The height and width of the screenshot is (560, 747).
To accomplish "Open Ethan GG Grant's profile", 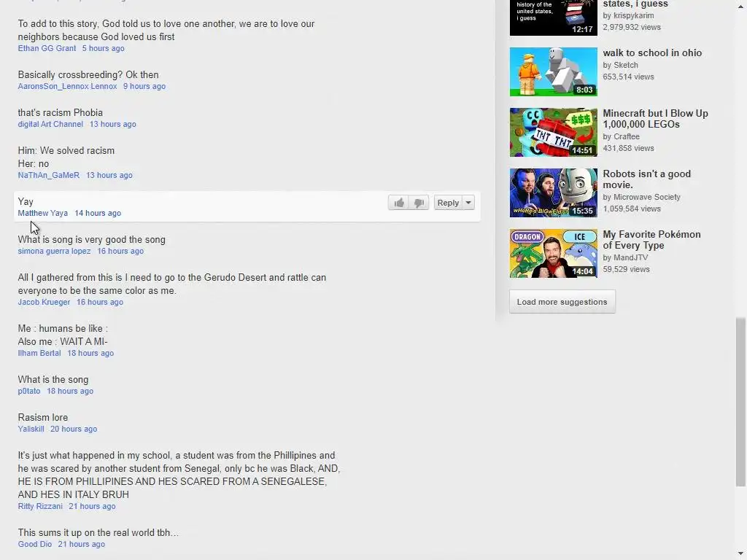I will (x=47, y=48).
